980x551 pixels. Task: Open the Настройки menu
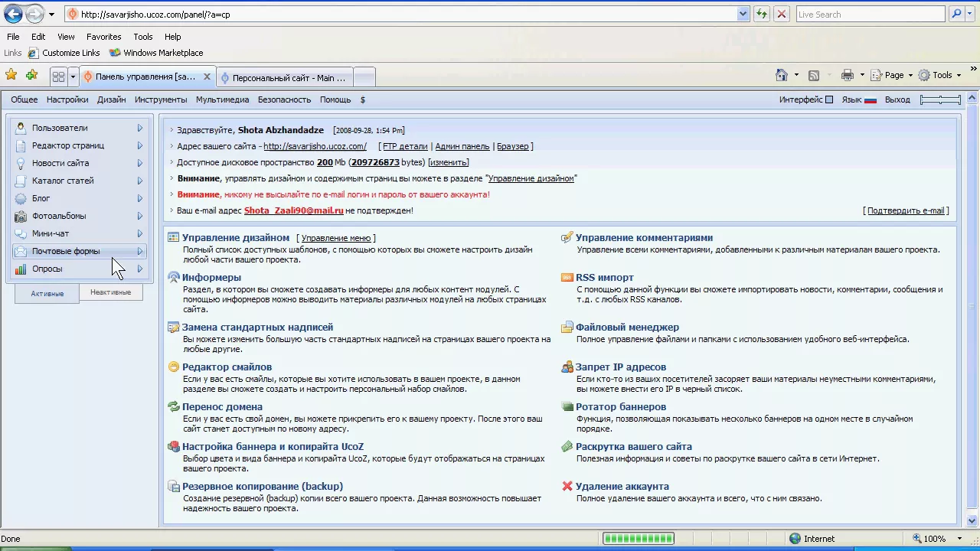click(67, 99)
